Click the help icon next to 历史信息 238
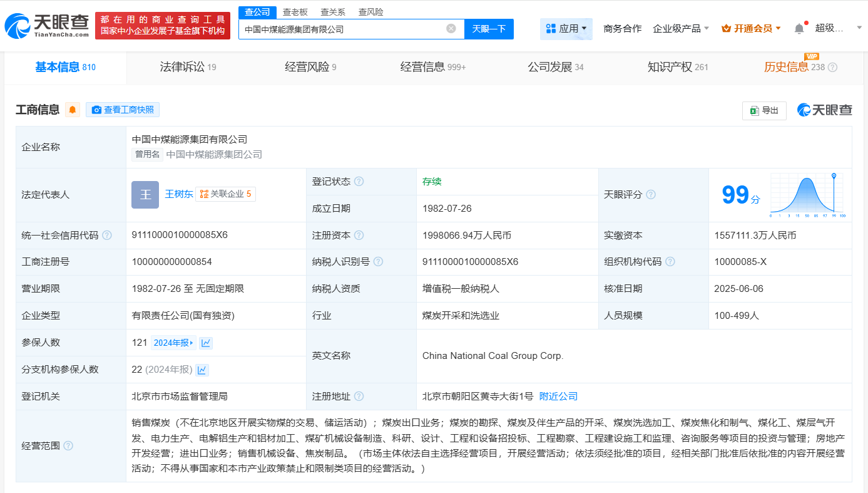Image resolution: width=868 pixels, height=493 pixels. 832,68
